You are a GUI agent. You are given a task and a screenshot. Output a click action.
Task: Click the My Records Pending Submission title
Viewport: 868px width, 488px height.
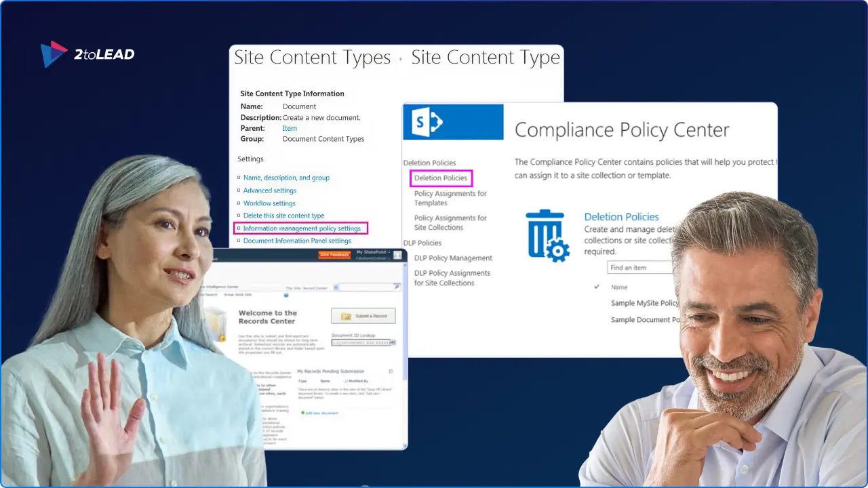pyautogui.click(x=331, y=371)
